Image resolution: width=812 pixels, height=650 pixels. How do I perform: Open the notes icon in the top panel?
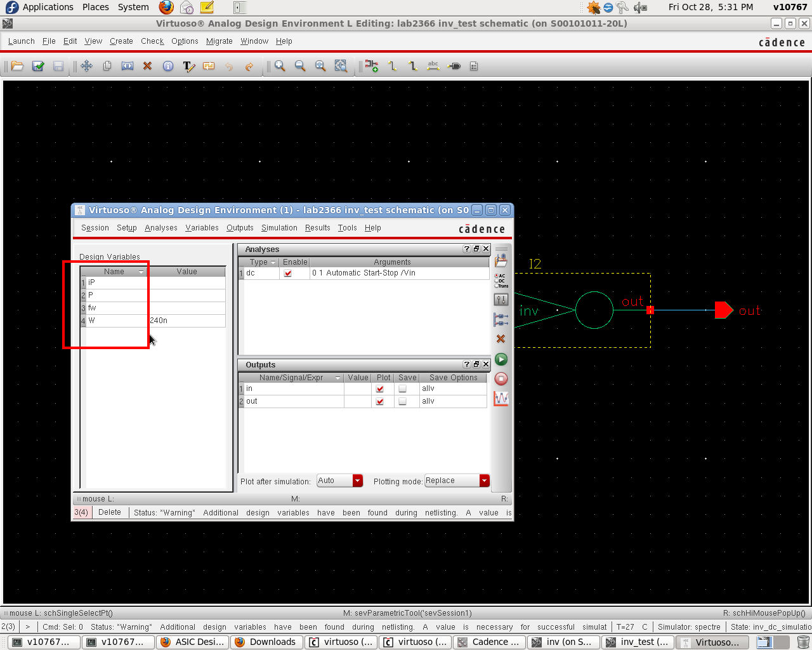coord(207,7)
